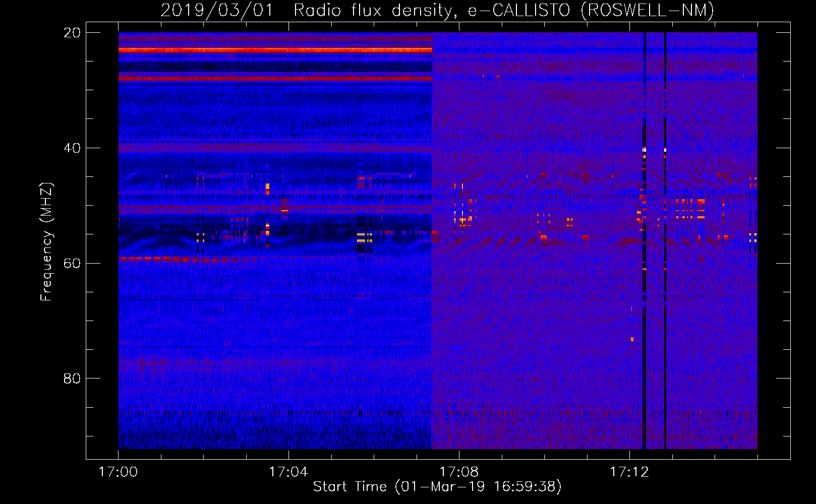Click the 80 frequency tick label
816x504 pixels.
72,379
